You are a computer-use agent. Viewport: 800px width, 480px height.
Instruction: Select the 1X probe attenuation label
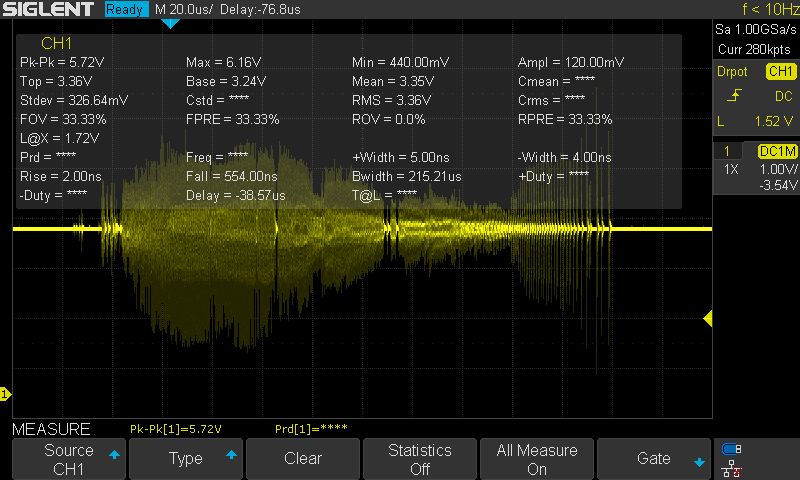pos(731,169)
